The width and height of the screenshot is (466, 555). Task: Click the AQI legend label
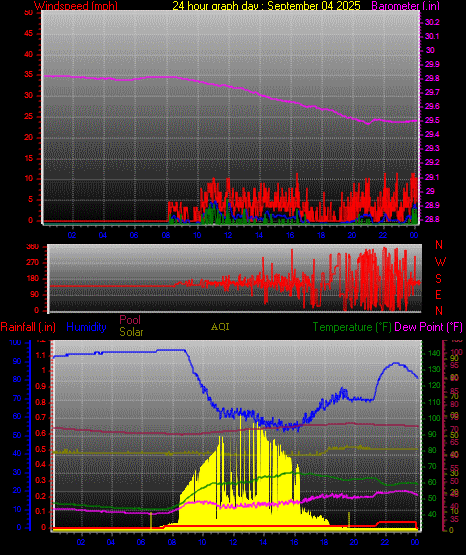click(220, 327)
